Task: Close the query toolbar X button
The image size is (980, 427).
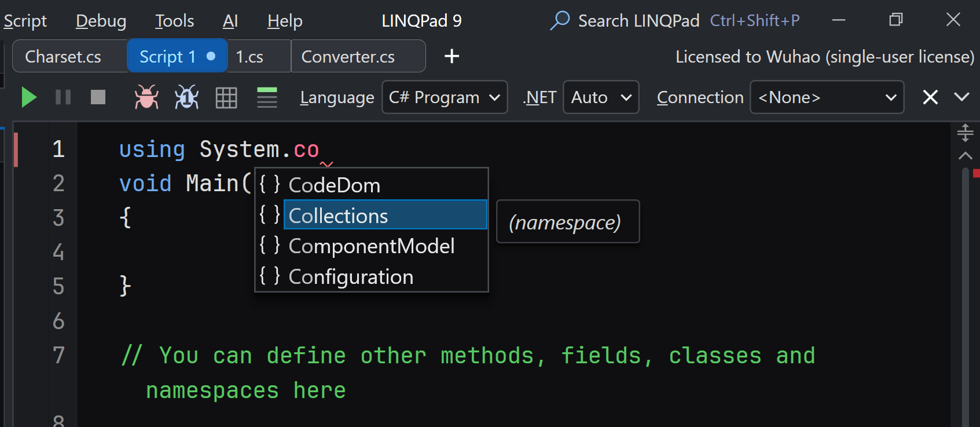Action: click(x=930, y=97)
